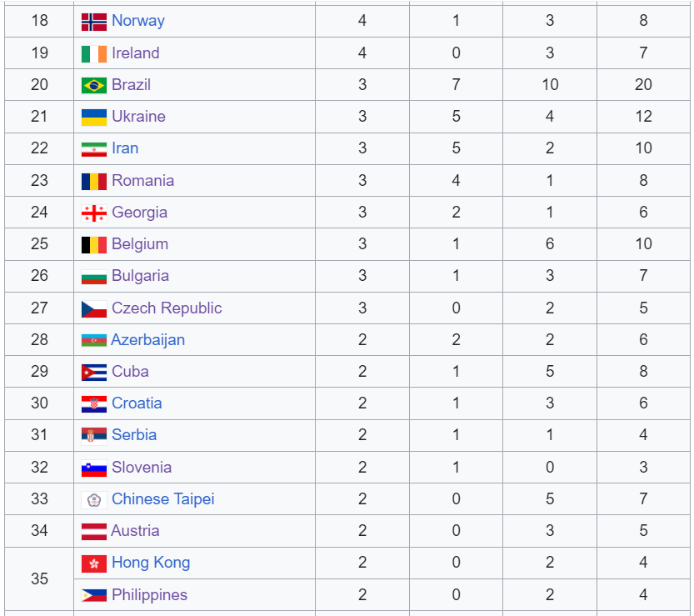The height and width of the screenshot is (616, 694).
Task: Follow the Austria link
Action: 135,530
